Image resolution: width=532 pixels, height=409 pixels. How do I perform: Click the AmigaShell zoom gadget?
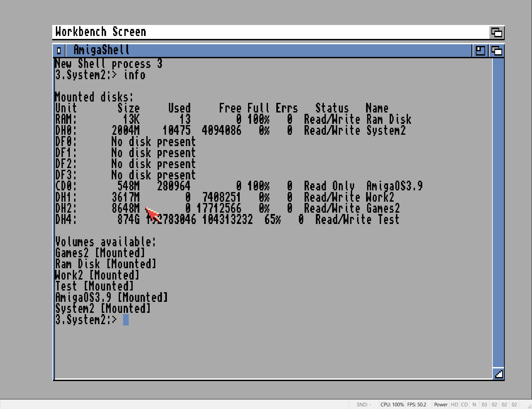480,51
